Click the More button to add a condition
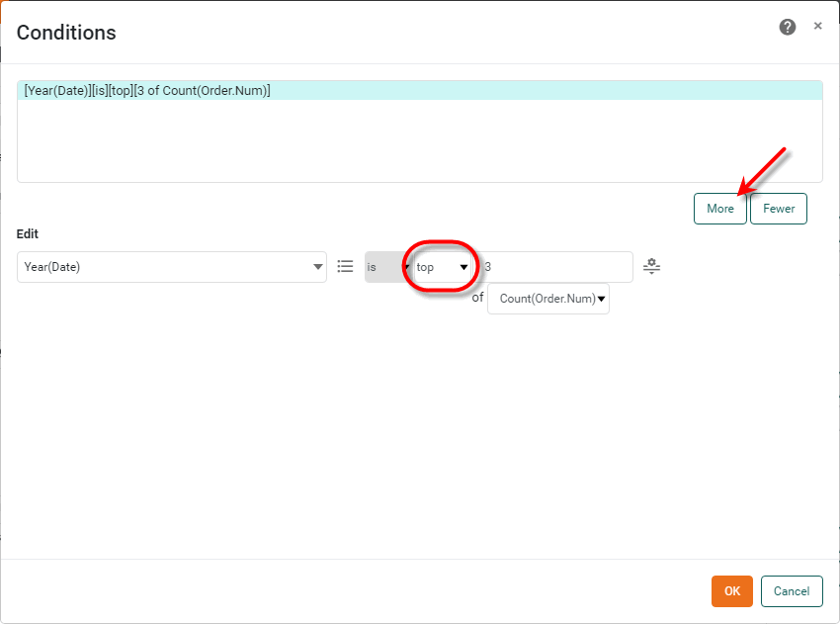 (x=719, y=209)
